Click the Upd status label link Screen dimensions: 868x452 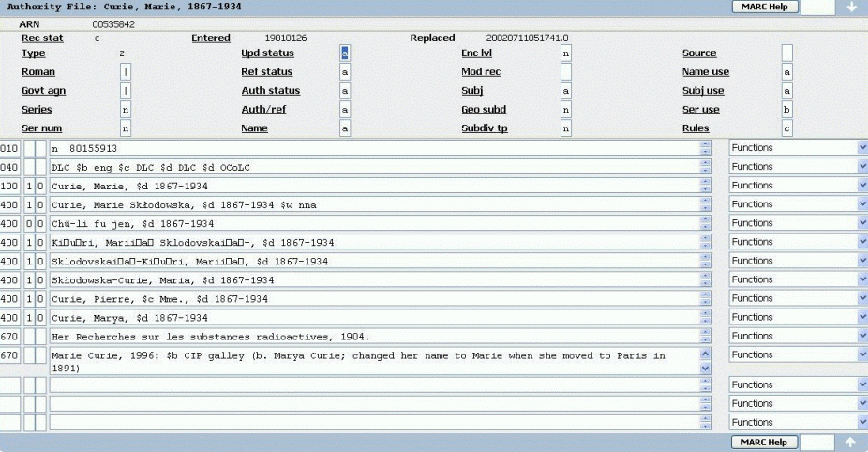[266, 53]
